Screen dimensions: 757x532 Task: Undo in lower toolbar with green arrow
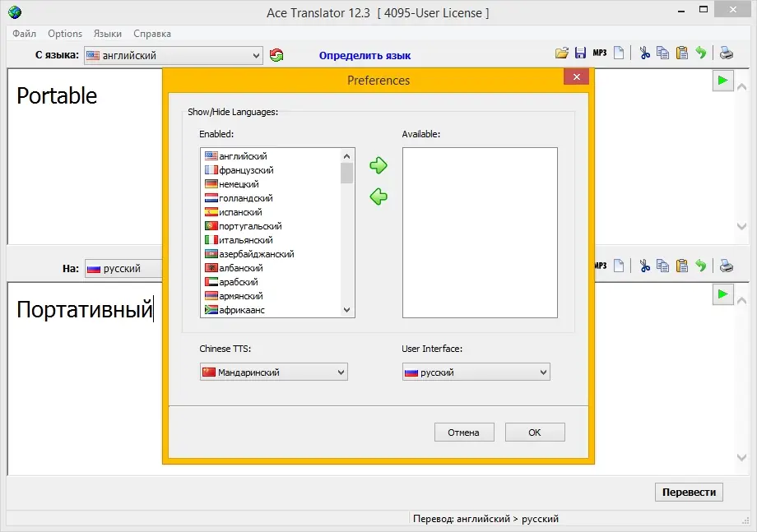coord(701,266)
